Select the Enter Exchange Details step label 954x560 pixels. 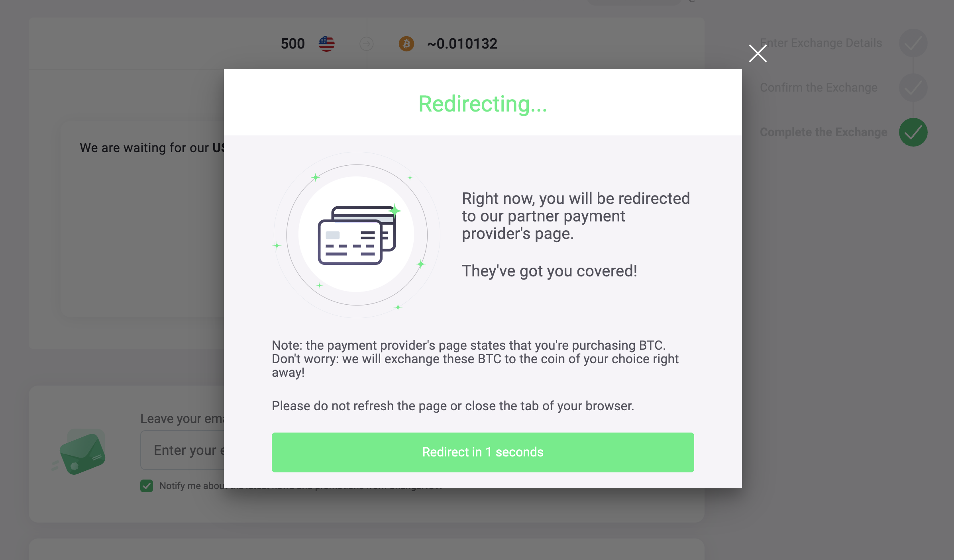click(821, 43)
